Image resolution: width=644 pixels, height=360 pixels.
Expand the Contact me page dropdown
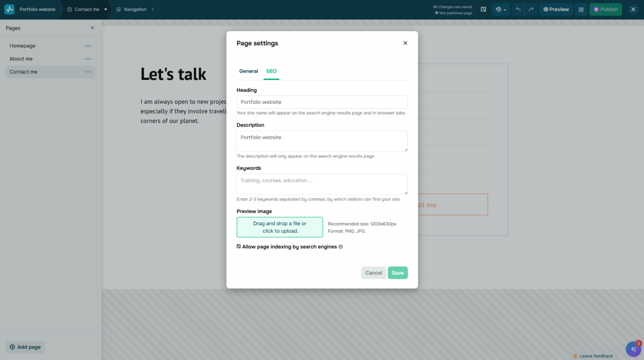[x=105, y=9]
